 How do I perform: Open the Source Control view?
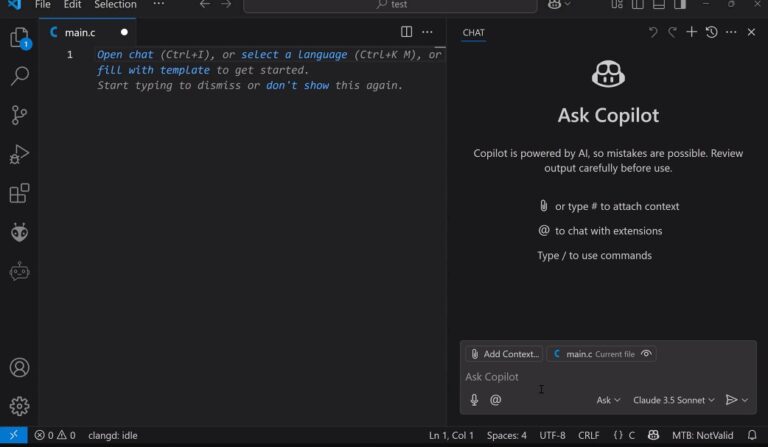click(x=19, y=115)
